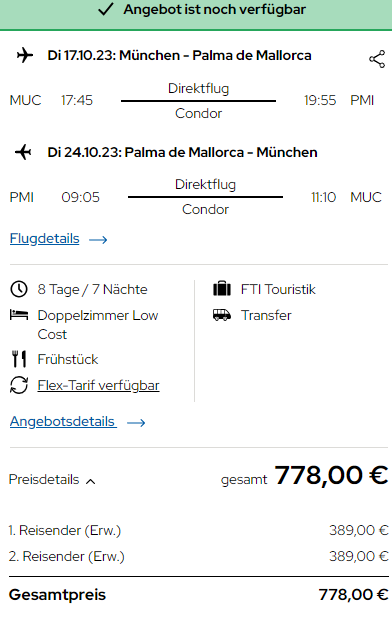392x622 pixels.
Task: Click the refresh icon beside Flex-Tarif
Action: (19, 385)
